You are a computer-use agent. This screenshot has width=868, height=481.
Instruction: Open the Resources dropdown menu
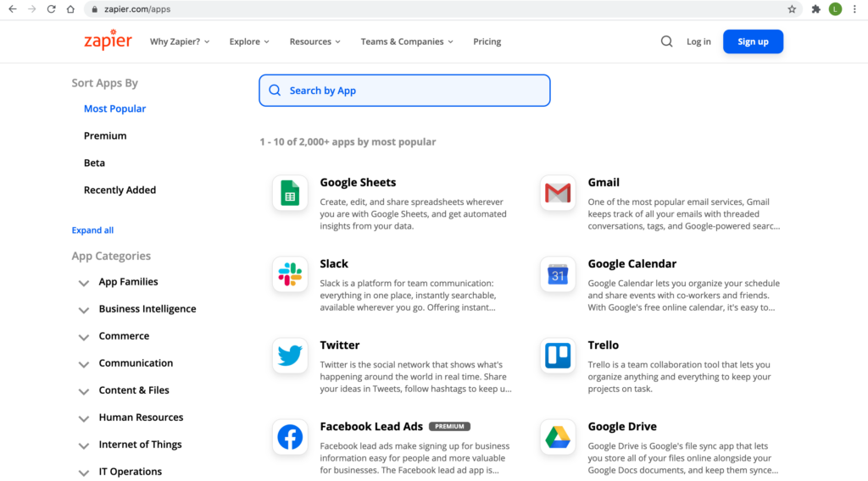point(314,41)
